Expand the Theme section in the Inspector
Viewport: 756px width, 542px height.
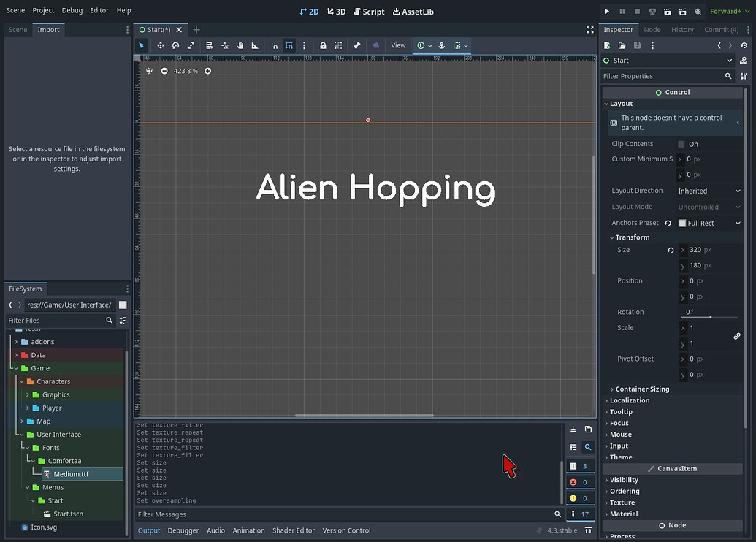point(620,457)
